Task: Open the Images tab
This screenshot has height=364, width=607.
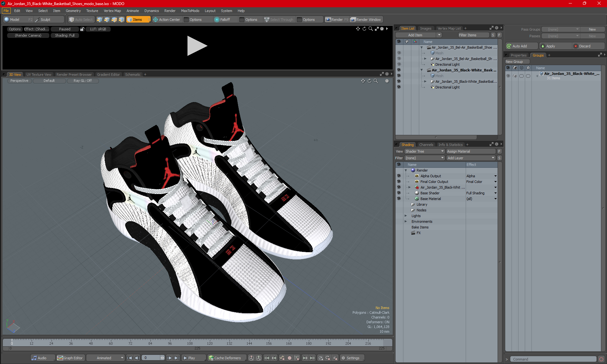Action: pyautogui.click(x=426, y=28)
